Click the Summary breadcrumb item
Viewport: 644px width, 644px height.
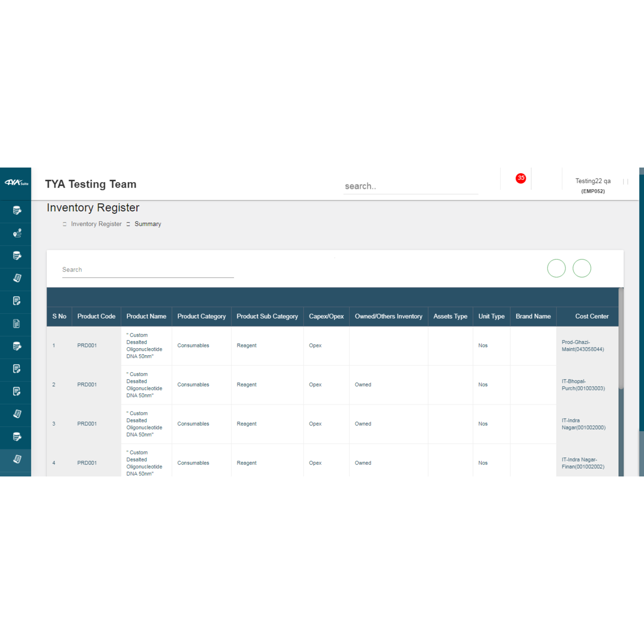click(x=147, y=224)
